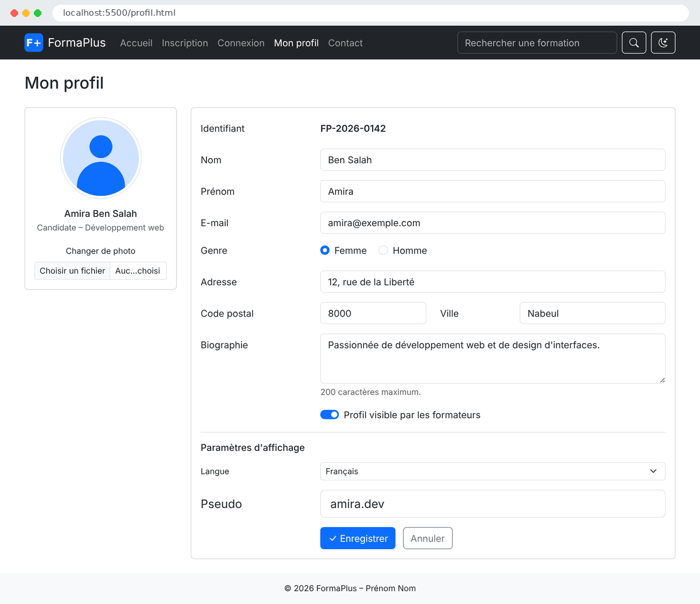Screen dimensions: 700x604
Task: Click into the Ville field
Action: pos(593,313)
